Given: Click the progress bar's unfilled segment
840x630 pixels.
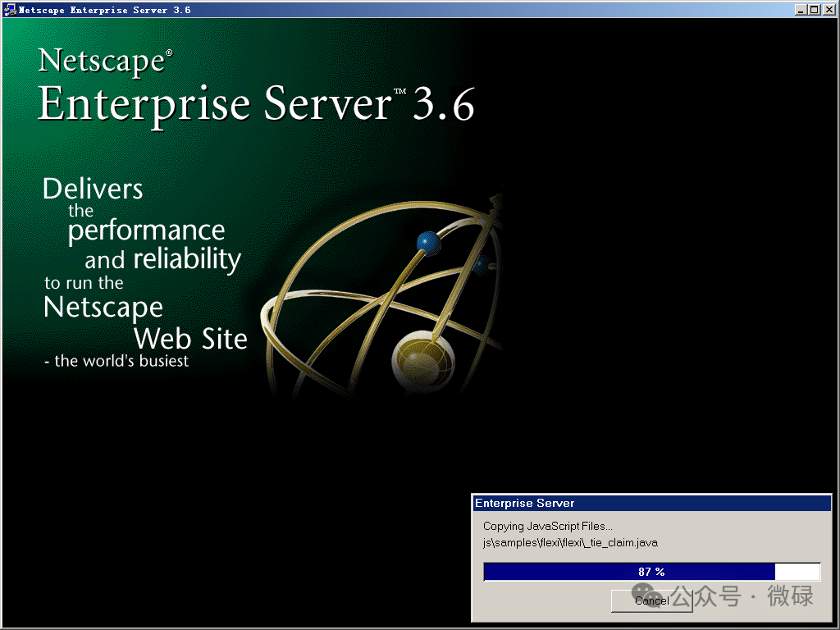Looking at the screenshot, I should point(797,572).
